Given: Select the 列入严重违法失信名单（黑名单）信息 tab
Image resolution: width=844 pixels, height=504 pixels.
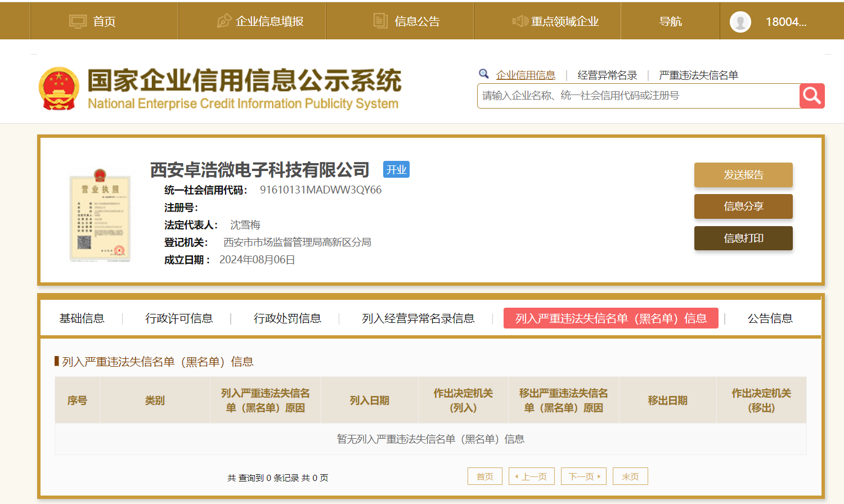Looking at the screenshot, I should pos(611,318).
